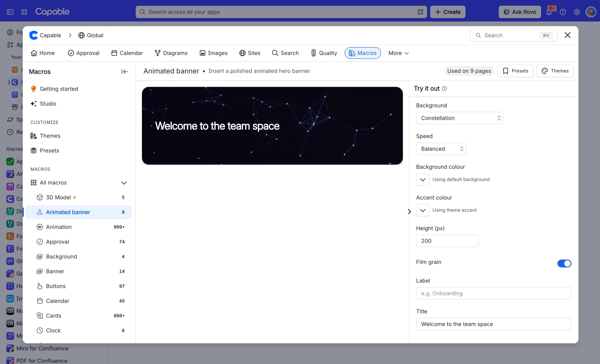Select the Clock macro
Viewport: 600px width, 364px height.
coord(79,330)
